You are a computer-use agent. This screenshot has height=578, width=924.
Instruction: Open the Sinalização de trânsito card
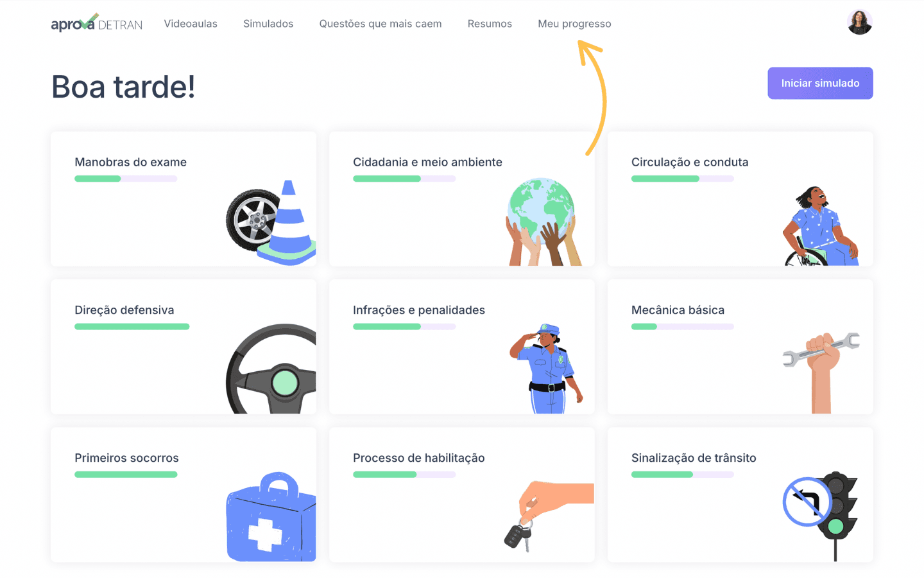click(x=740, y=495)
